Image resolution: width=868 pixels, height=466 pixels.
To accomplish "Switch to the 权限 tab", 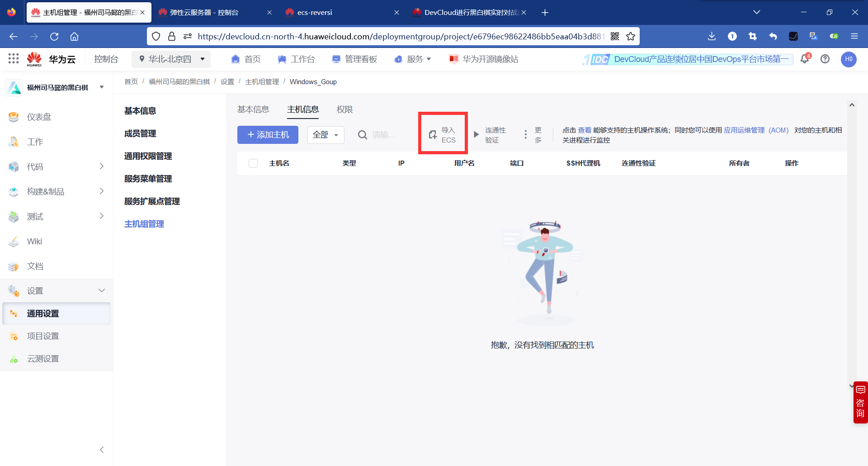I will click(344, 109).
